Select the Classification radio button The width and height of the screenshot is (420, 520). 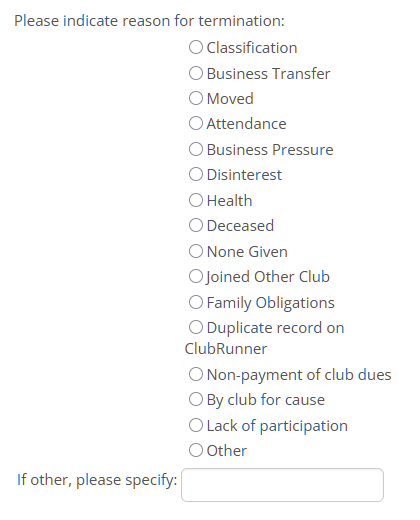[196, 47]
